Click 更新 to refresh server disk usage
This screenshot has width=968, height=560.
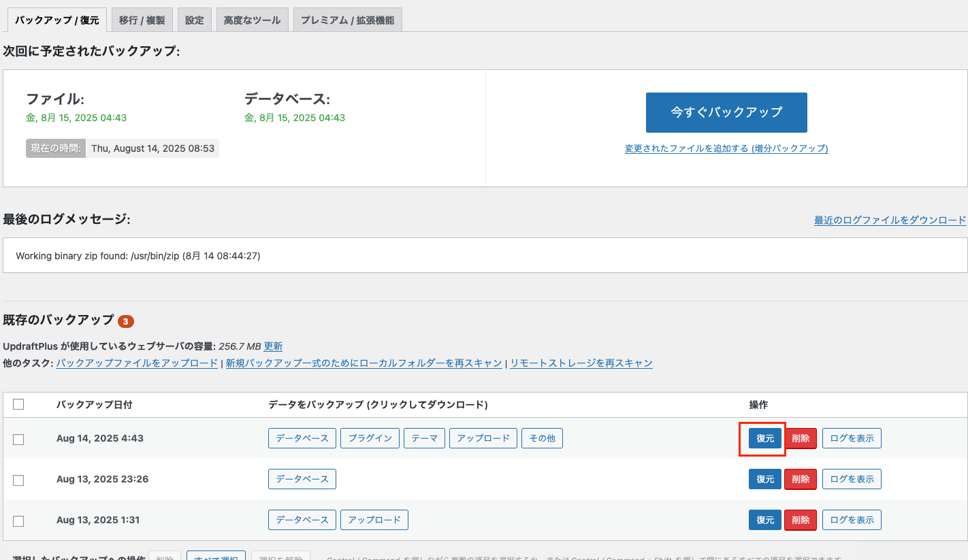(x=272, y=346)
